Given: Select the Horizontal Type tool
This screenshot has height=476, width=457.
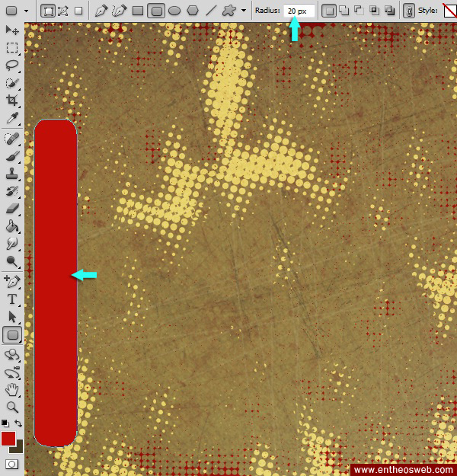Looking at the screenshot, I should coord(12,299).
